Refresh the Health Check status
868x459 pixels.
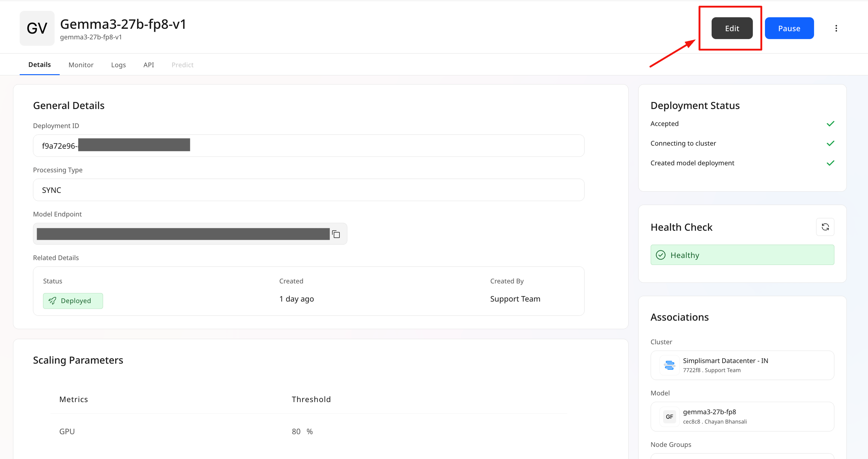pyautogui.click(x=826, y=227)
